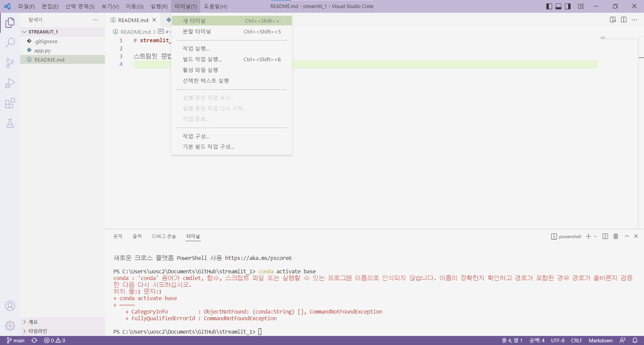Kill terminal with trash icon
This screenshot has width=644, height=345.
[616, 236]
